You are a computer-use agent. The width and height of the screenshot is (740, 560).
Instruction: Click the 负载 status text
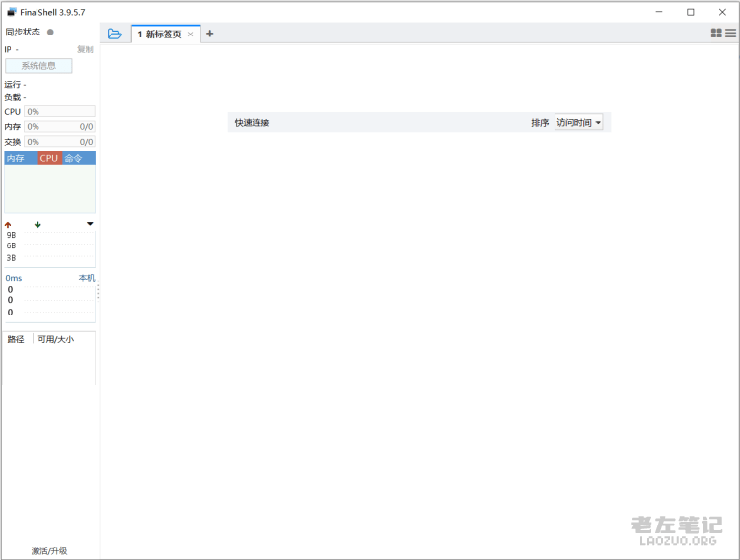[15, 97]
